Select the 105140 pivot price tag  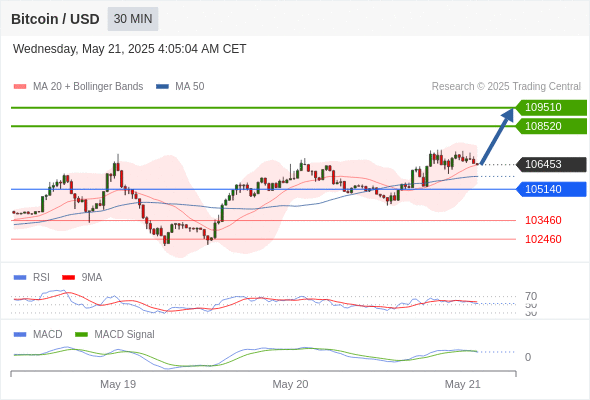tap(551, 189)
